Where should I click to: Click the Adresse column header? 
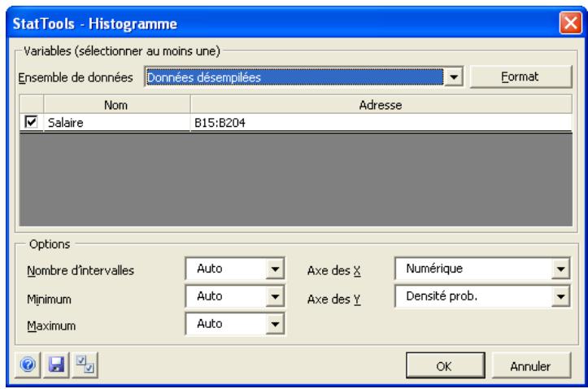381,105
